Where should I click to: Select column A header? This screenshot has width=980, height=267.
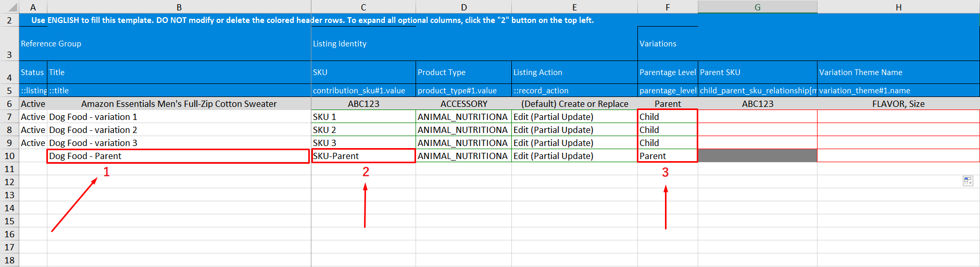click(33, 7)
